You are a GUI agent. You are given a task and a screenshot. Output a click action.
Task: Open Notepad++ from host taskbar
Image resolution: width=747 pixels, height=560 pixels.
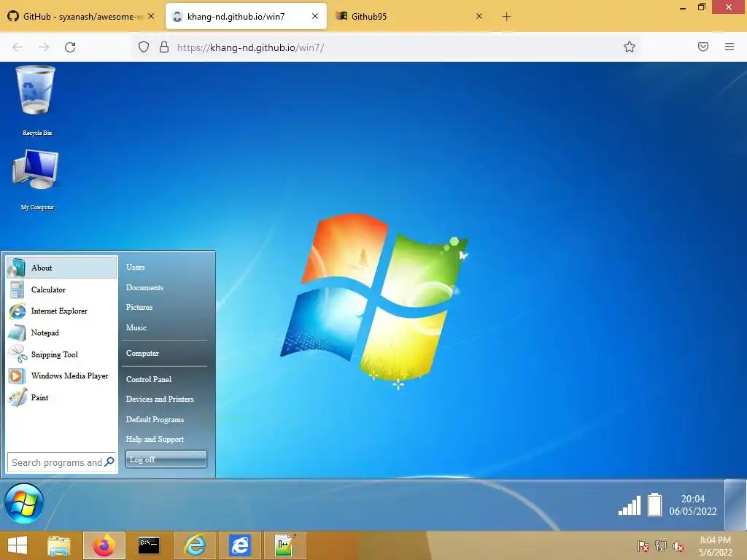(x=285, y=545)
